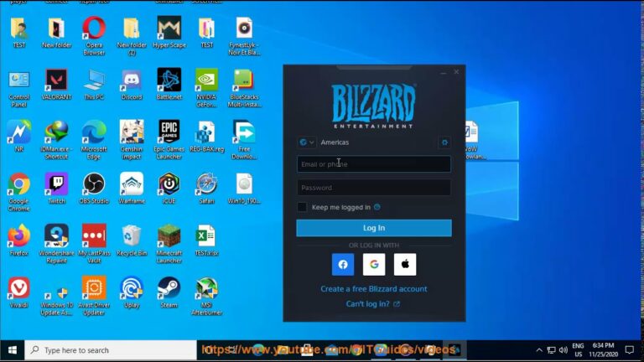Launch the Hyper Scape desktop icon
Screen dimensions: 644x362
pos(169,33)
